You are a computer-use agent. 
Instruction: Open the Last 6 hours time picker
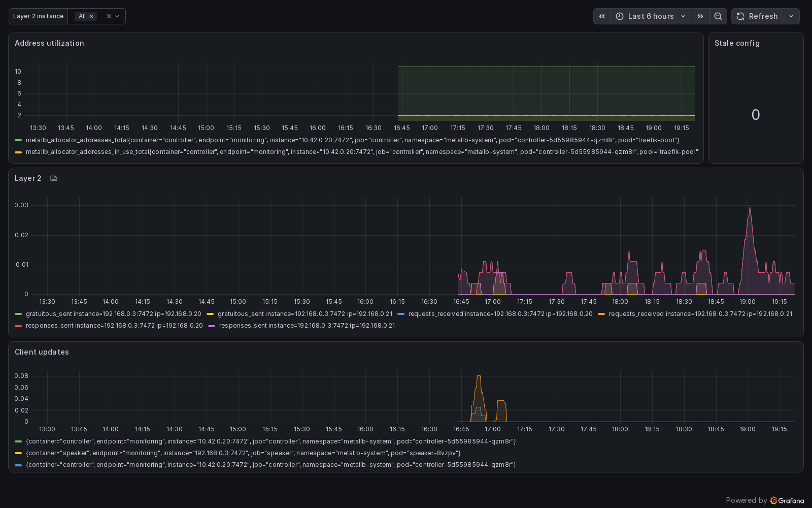651,16
